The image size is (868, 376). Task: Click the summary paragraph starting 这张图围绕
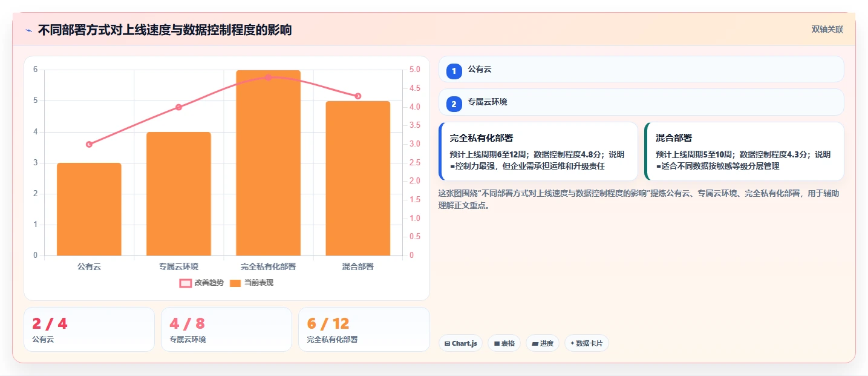639,199
